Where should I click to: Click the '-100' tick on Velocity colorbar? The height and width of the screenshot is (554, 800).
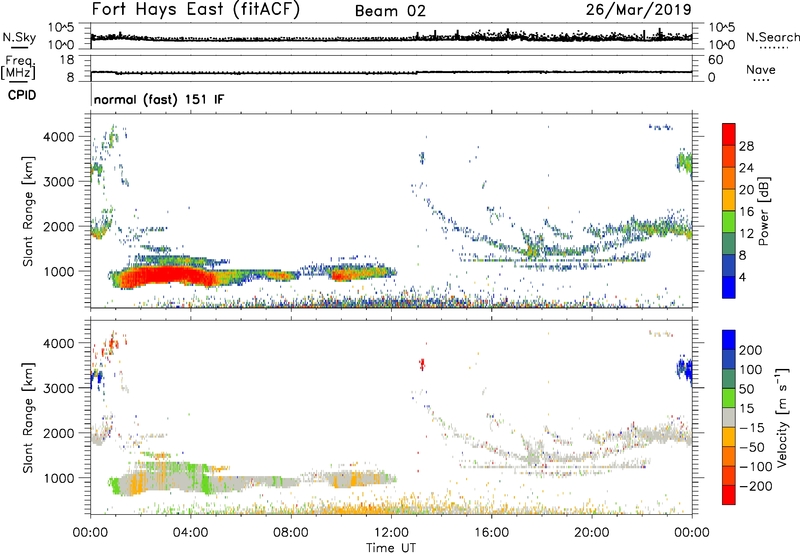(x=755, y=466)
